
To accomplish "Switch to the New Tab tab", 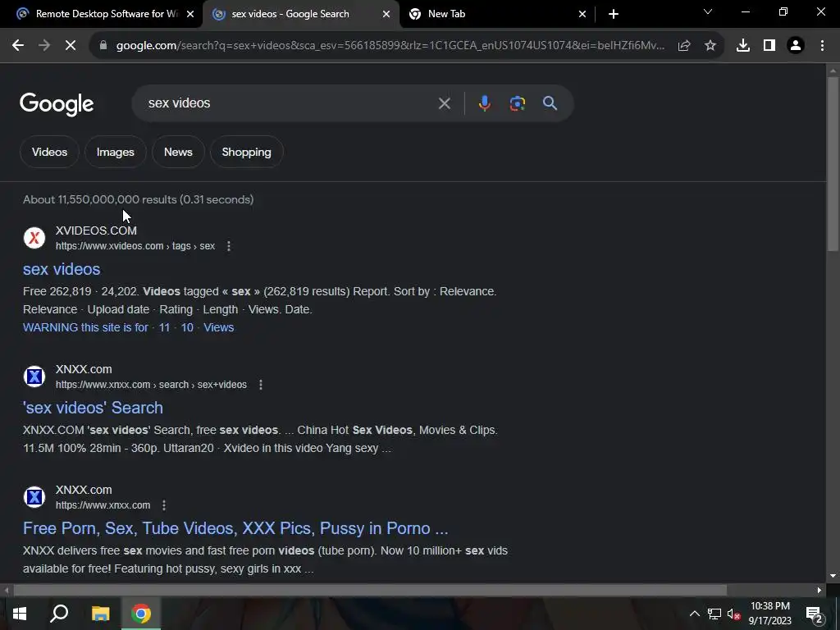I will [497, 14].
